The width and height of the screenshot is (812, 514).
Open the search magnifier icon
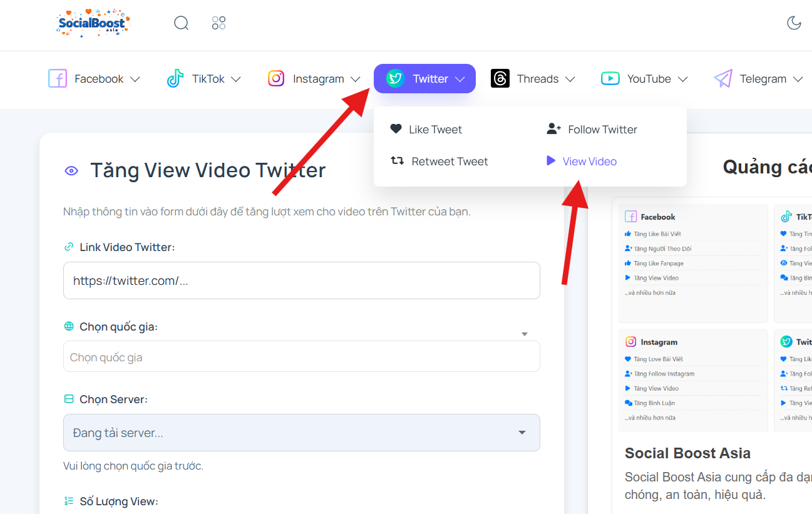click(181, 23)
